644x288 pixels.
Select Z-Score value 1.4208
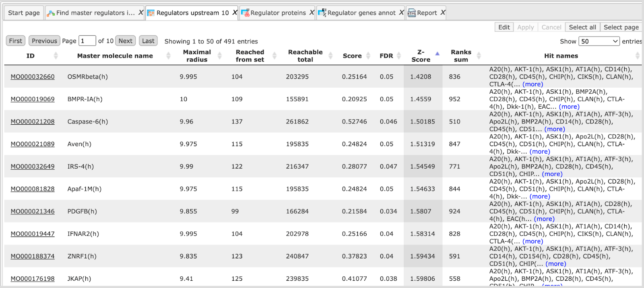coord(421,76)
